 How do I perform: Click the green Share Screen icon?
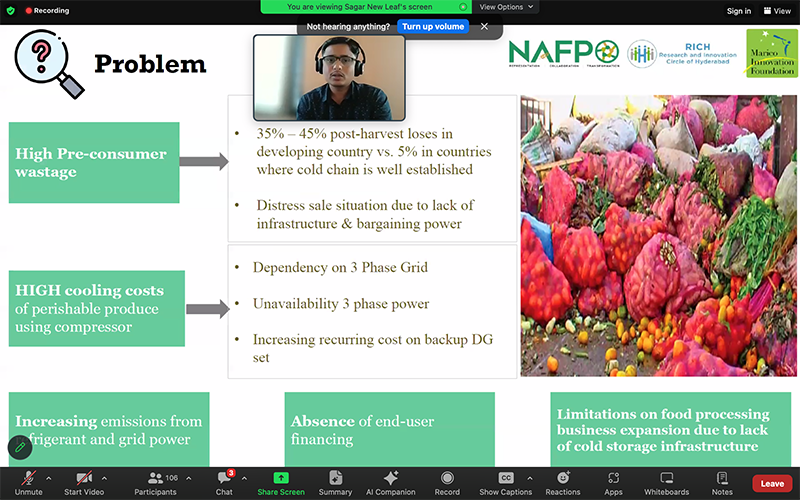pyautogui.click(x=281, y=479)
